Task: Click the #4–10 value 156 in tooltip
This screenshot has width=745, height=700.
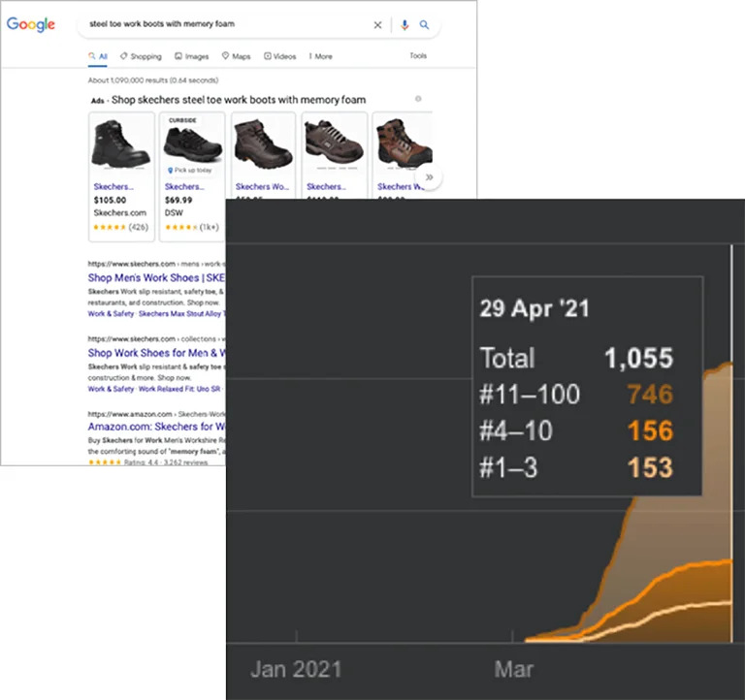Action: point(650,430)
